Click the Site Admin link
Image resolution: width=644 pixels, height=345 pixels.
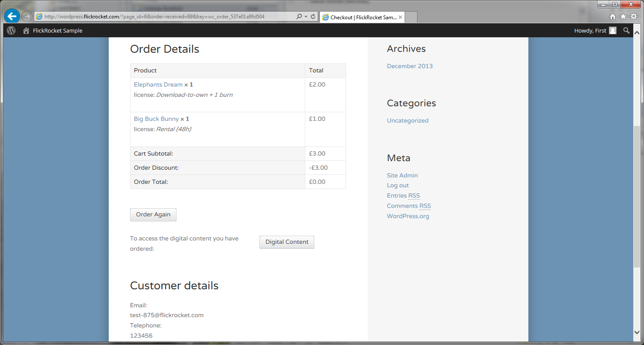click(402, 175)
